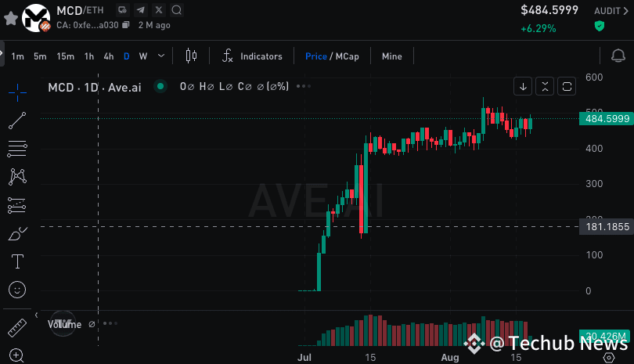This screenshot has height=364, width=634.
Task: Open price alert bell icon
Action: point(618,56)
